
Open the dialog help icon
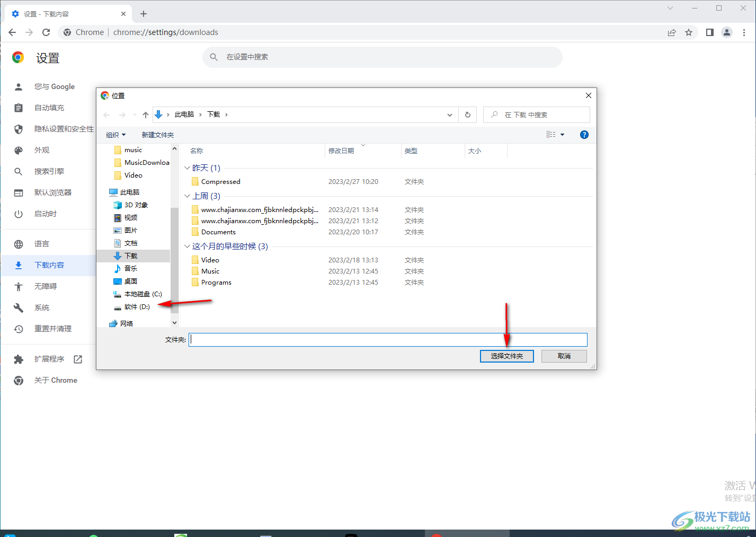point(584,135)
